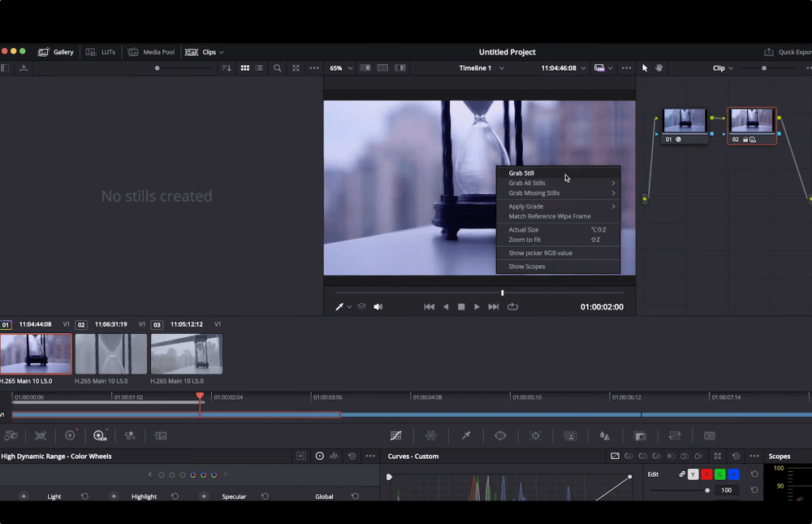
Task: Toggle image wipe viewer mode
Action: pyautogui.click(x=365, y=68)
